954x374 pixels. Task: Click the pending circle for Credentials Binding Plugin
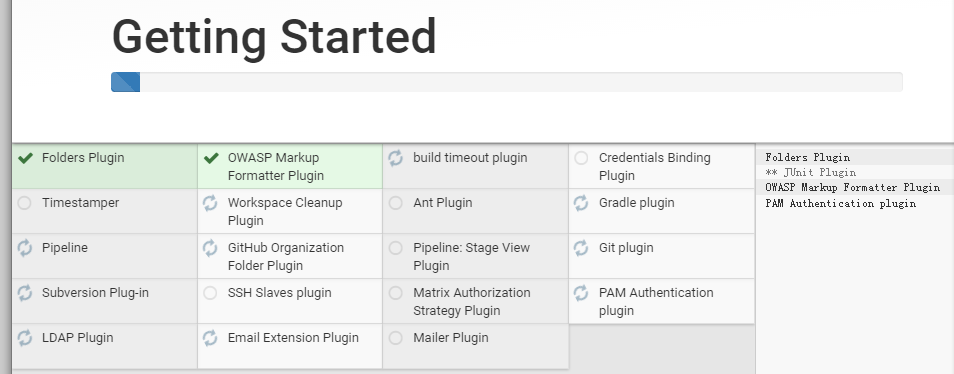click(581, 158)
